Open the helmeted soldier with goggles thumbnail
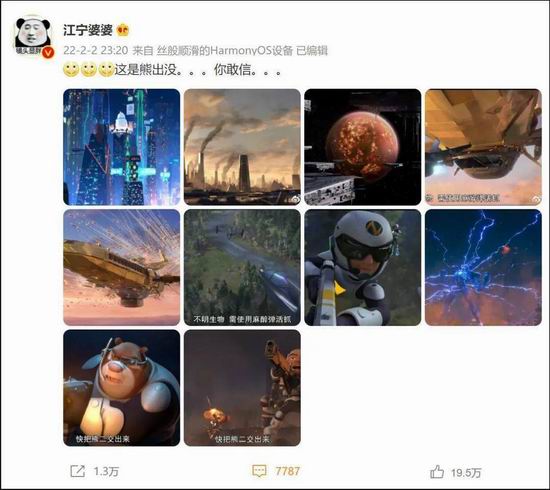 tap(363, 268)
